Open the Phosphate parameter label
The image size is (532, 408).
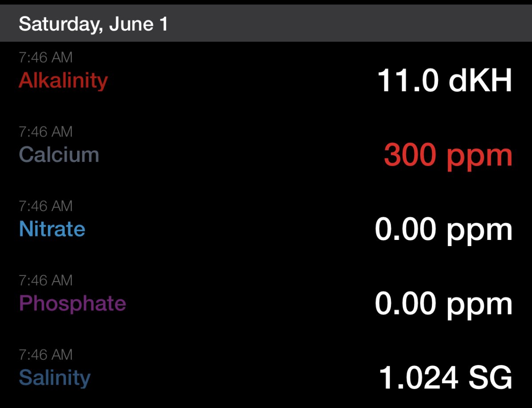tap(72, 304)
